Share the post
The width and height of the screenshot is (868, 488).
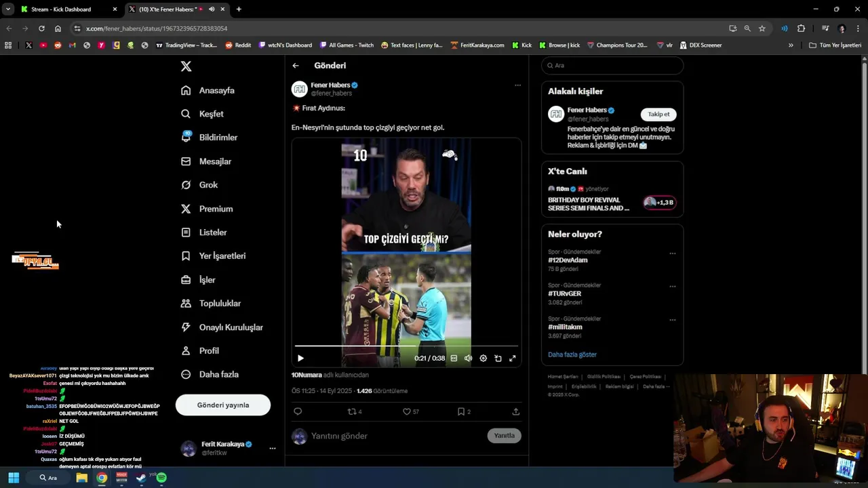[515, 411]
